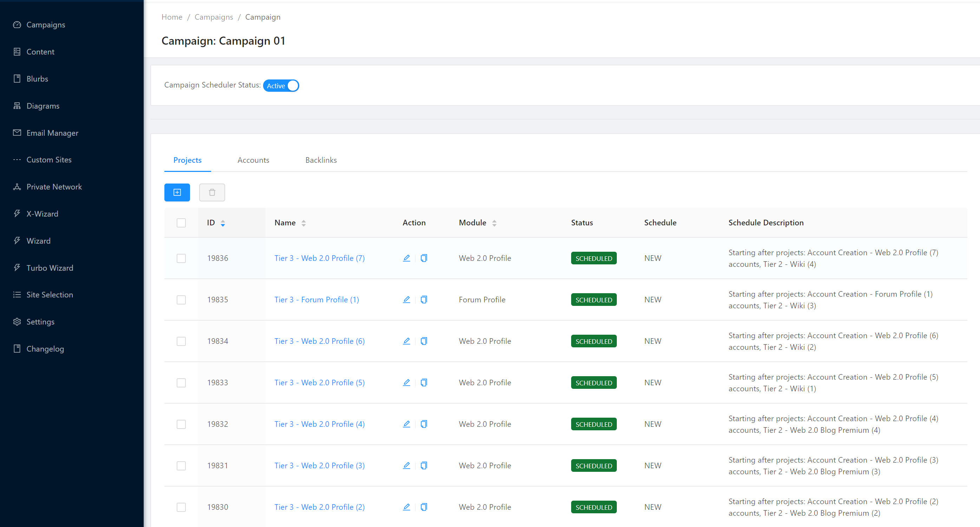980x527 pixels.
Task: Switch to the Backlinks tab
Action: pos(321,160)
